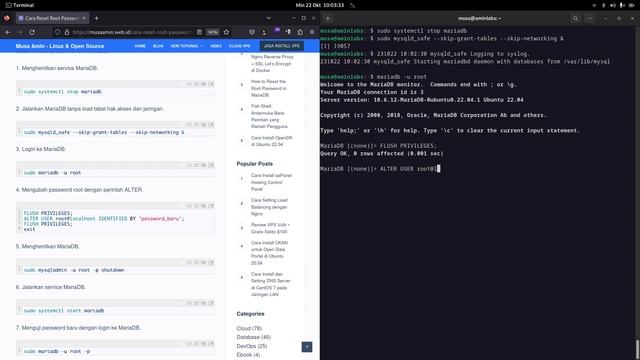Click the Bluetooth icon in system tray

point(604,5)
